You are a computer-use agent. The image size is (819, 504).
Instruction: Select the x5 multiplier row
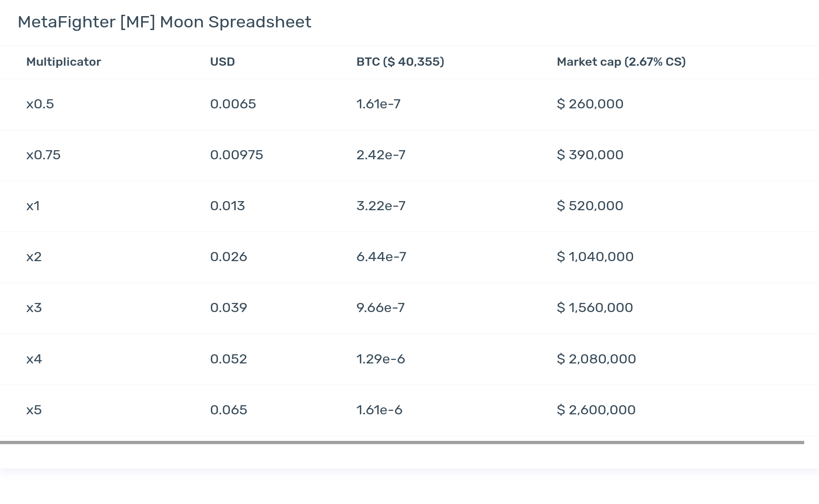click(x=409, y=410)
